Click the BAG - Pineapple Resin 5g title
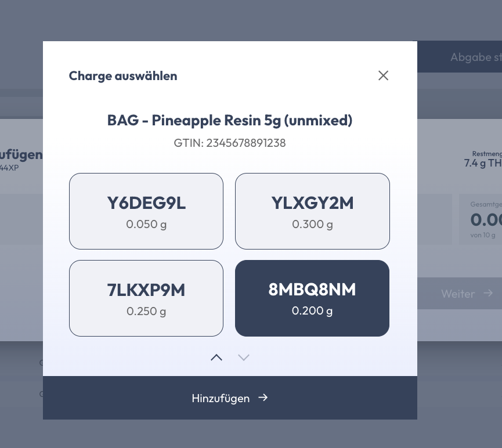Image resolution: width=502 pixels, height=448 pixels. point(230,120)
